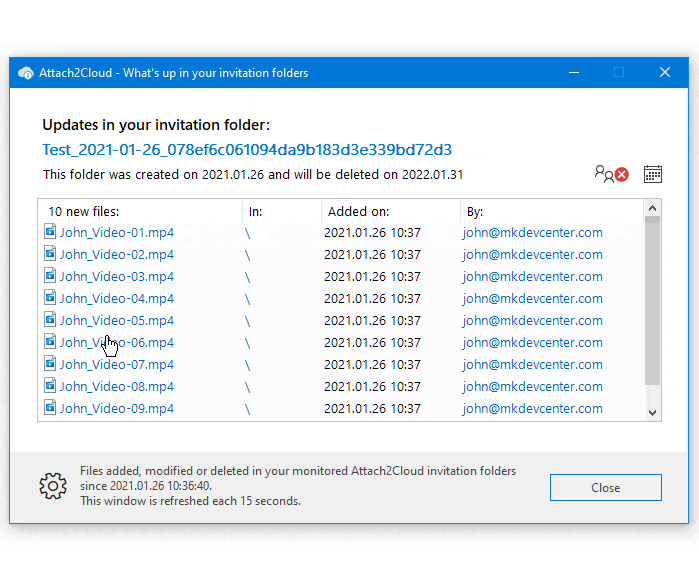Click john@mkdevcenter.com in John_Video-08.mp4 row
This screenshot has height=580, width=699.
[x=532, y=387]
